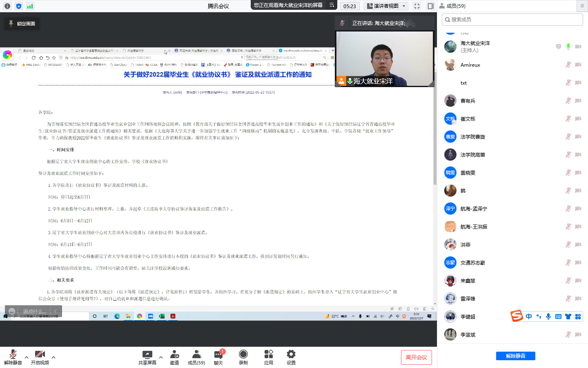Open the 应用 (Apps) panel
Image resolution: width=588 pixels, height=368 pixels.
point(268,356)
